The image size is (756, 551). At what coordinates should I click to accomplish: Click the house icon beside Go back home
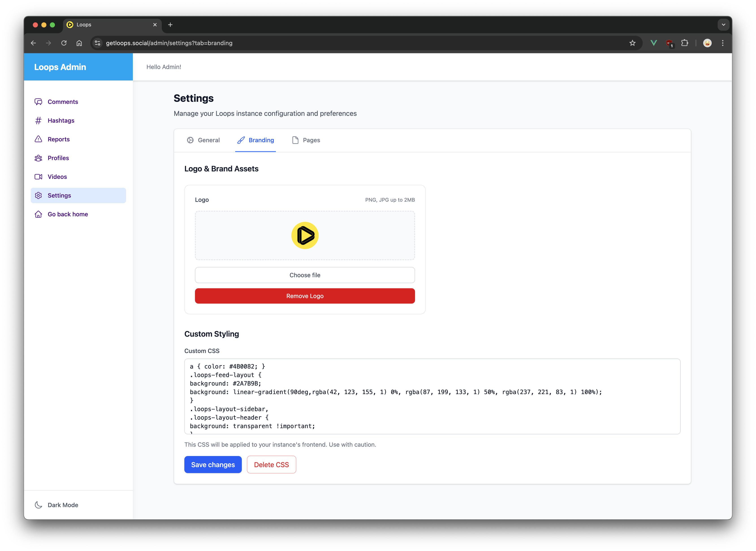click(38, 214)
